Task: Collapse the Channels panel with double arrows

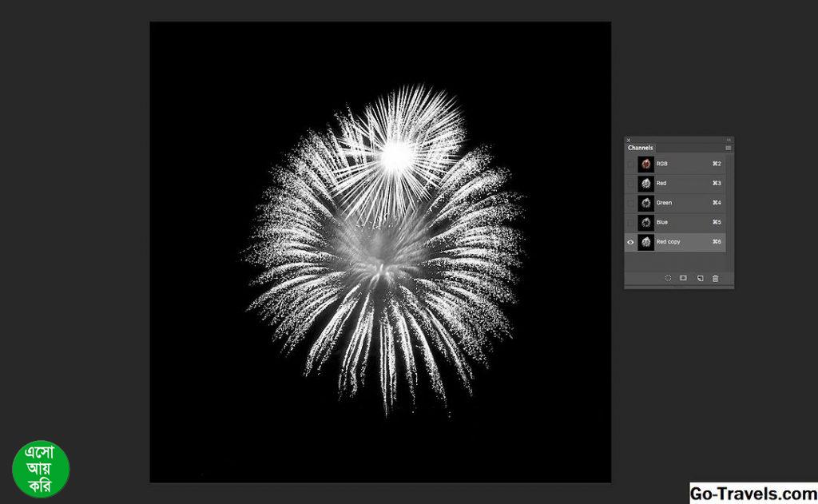Action: tap(728, 140)
